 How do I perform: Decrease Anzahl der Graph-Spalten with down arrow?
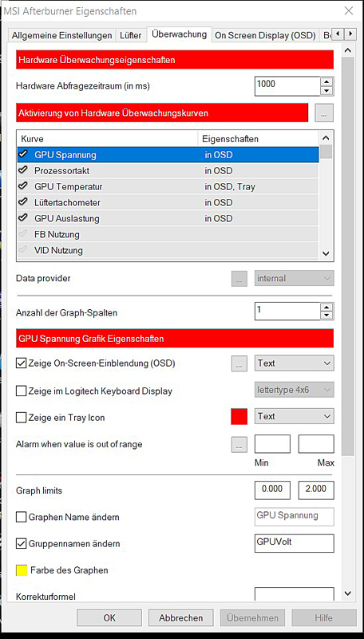coord(326,316)
